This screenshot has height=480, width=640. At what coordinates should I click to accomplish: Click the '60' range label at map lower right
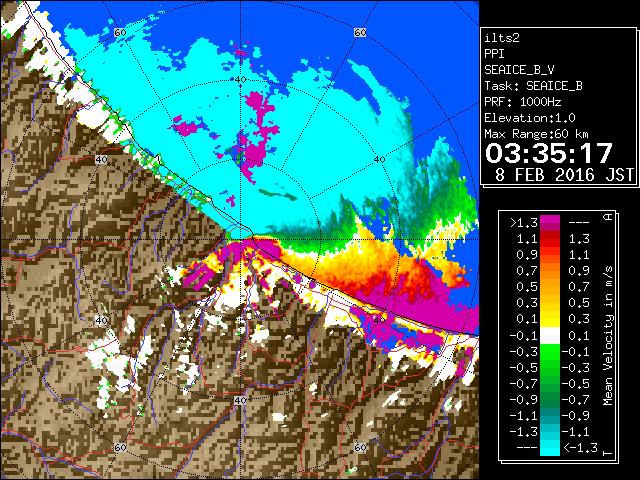click(x=360, y=448)
